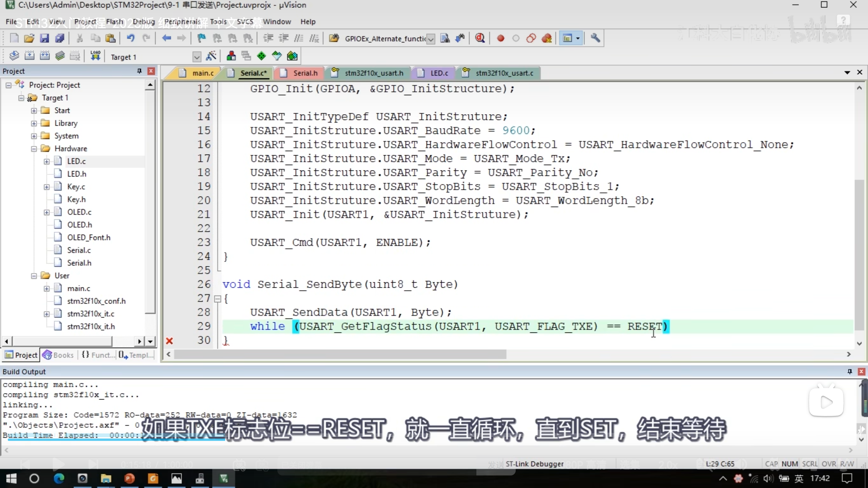
Task: Click the Undo arrow icon
Action: (131, 38)
